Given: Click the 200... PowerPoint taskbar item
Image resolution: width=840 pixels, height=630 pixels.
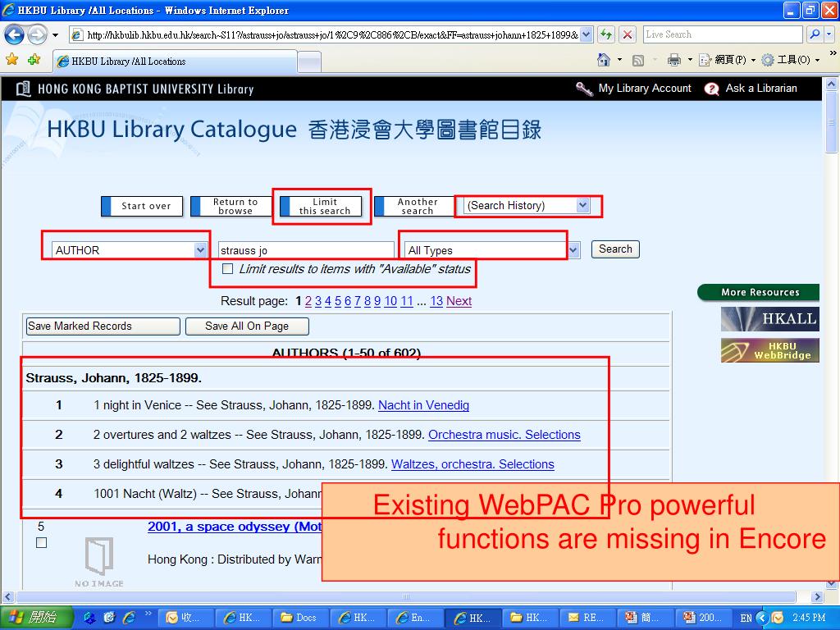Looking at the screenshot, I should pos(704,618).
